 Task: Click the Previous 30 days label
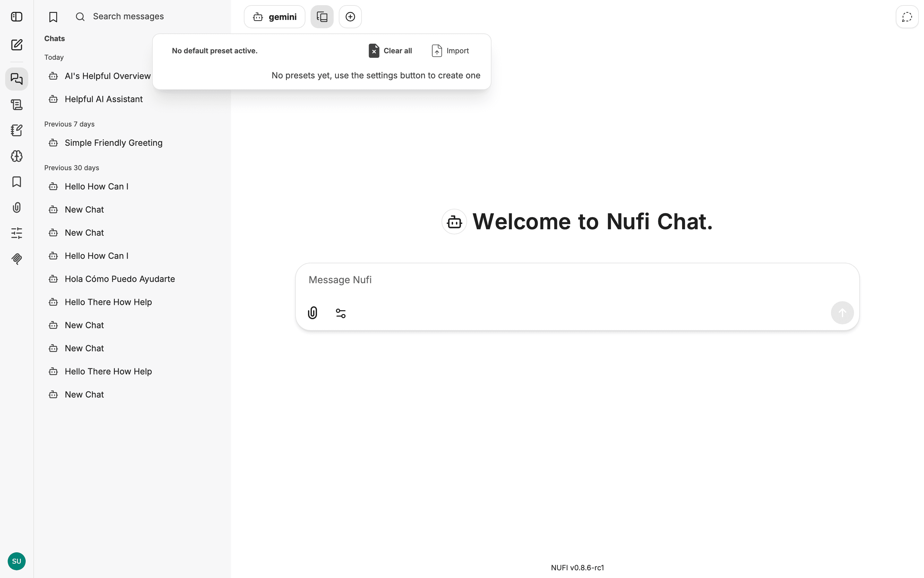pyautogui.click(x=72, y=168)
